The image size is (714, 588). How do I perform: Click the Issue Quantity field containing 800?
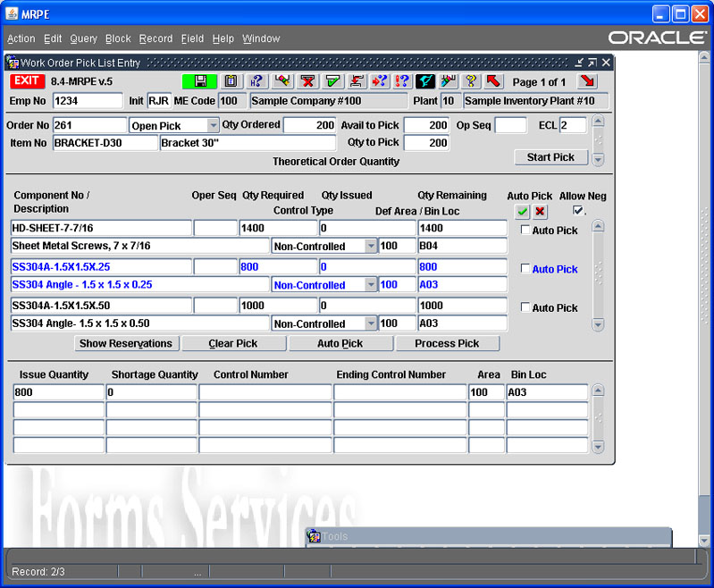(59, 392)
